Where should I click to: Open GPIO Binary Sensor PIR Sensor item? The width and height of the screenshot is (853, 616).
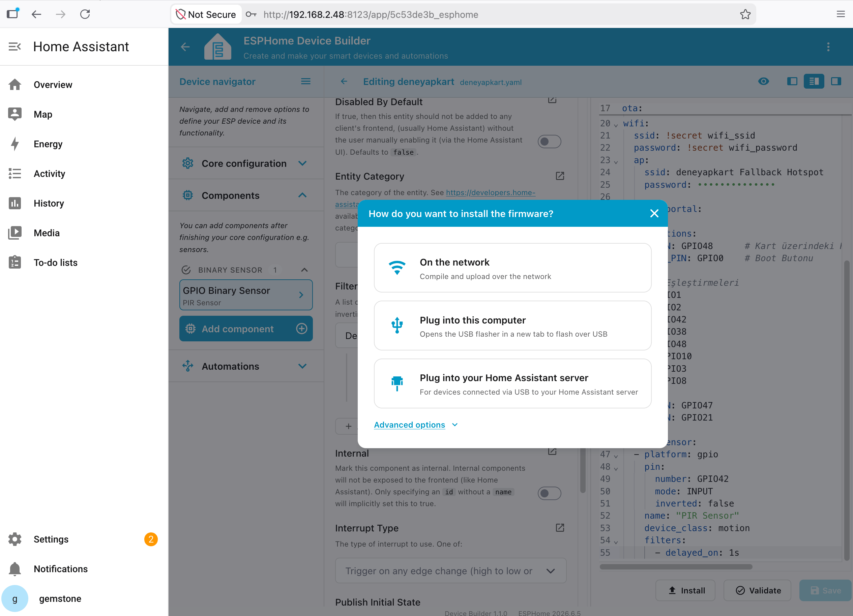pos(246,295)
